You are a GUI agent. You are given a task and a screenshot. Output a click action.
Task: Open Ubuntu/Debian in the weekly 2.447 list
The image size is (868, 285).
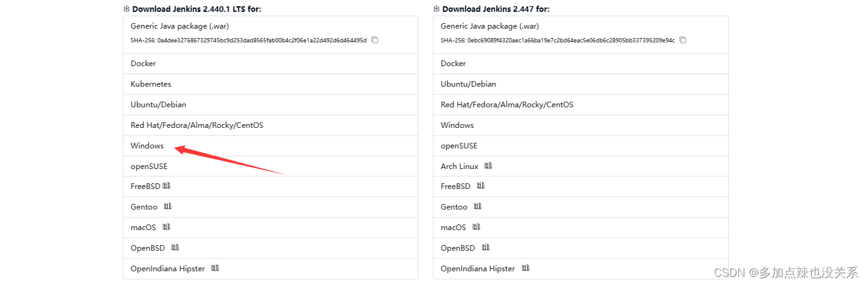(468, 84)
